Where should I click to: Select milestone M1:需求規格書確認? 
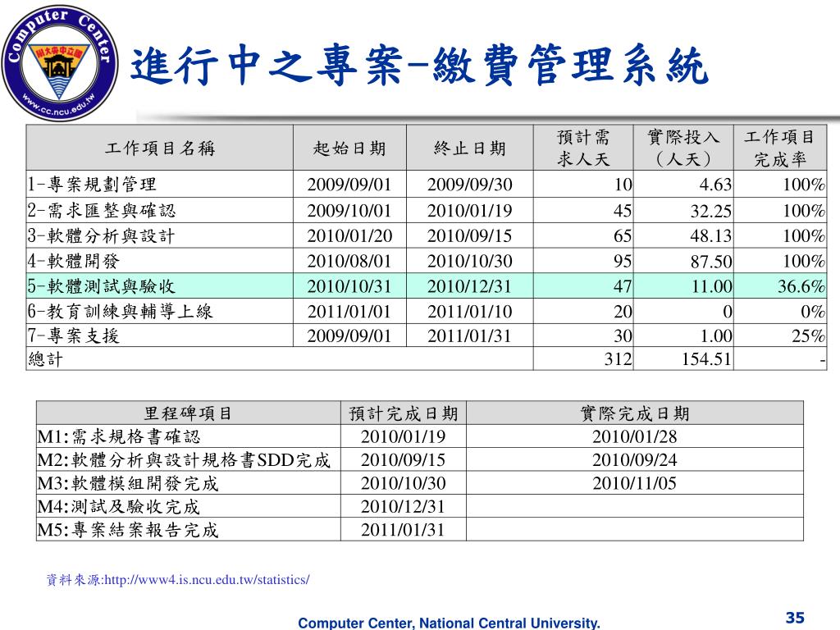(118, 436)
